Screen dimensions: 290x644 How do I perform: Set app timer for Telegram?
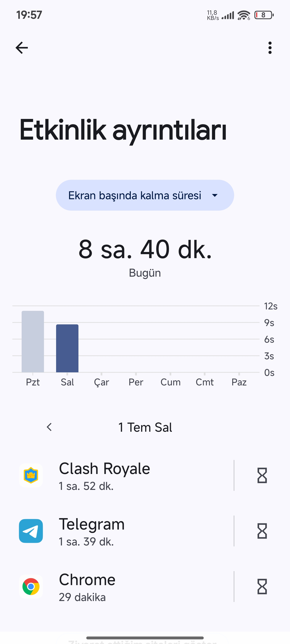(x=262, y=531)
